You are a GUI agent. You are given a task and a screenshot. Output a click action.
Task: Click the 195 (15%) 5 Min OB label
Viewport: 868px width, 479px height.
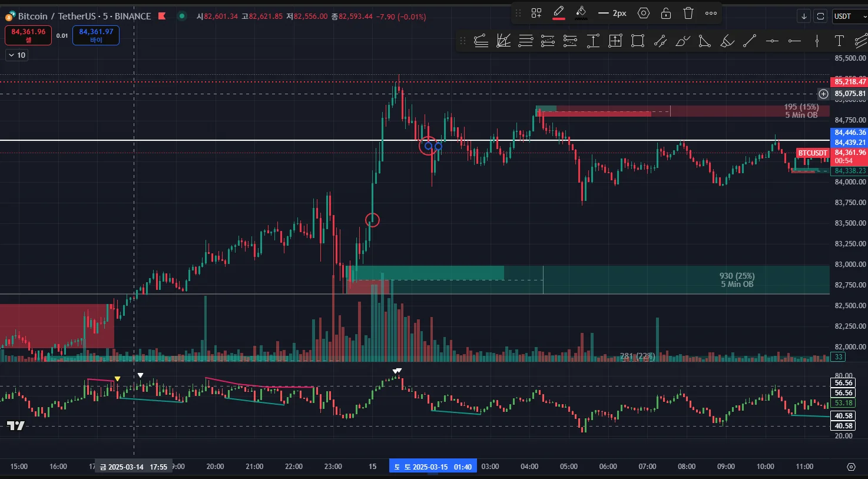click(801, 111)
